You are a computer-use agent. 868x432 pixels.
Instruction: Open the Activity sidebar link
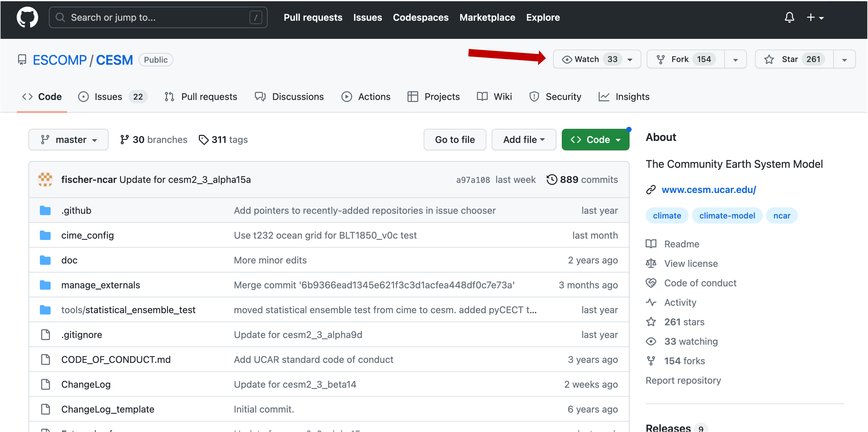point(671,302)
